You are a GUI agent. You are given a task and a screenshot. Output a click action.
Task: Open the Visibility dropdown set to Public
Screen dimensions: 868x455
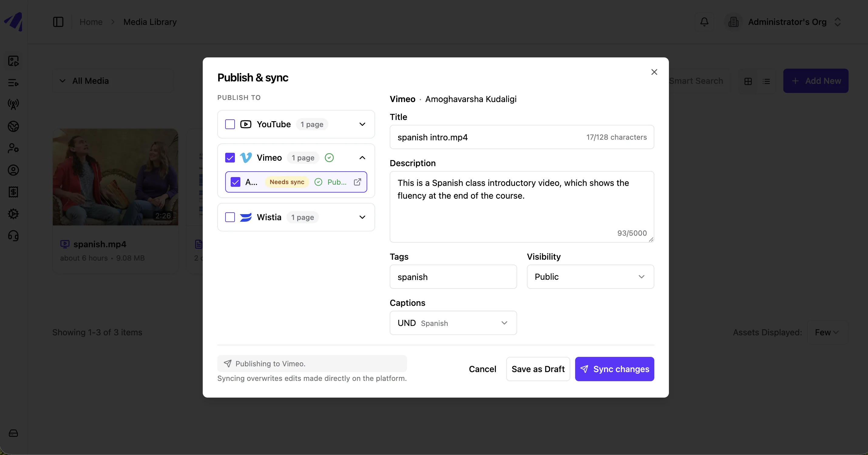pyautogui.click(x=590, y=277)
